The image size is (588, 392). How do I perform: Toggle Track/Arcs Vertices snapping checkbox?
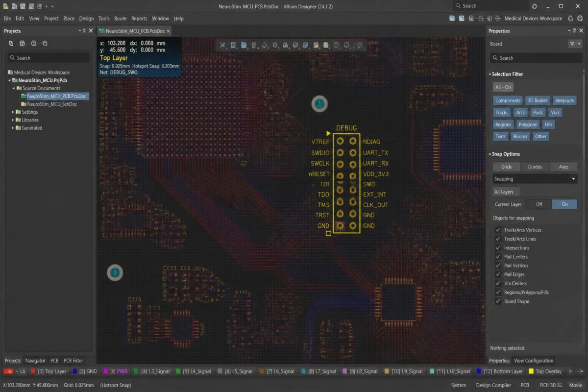(x=498, y=230)
